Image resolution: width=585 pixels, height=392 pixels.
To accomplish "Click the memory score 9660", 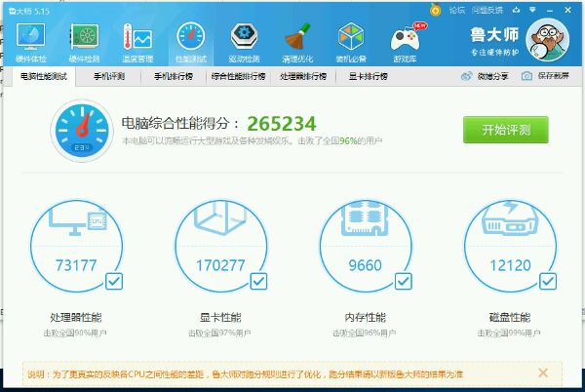I will click(x=366, y=265).
